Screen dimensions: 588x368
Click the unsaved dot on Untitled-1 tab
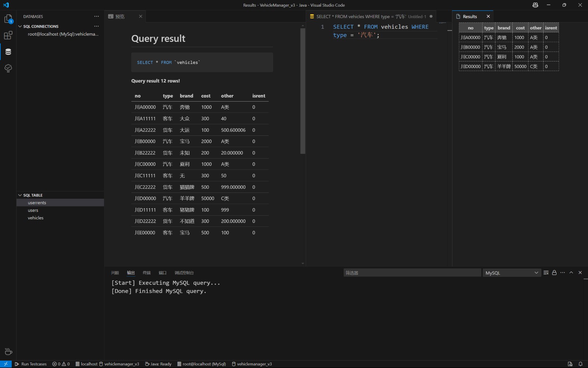point(431,17)
